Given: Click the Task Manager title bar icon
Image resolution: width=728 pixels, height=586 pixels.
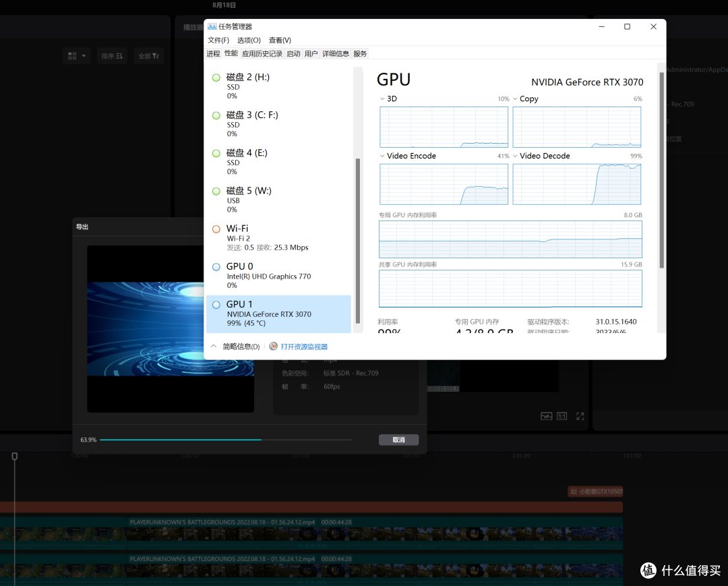Looking at the screenshot, I should (x=212, y=26).
